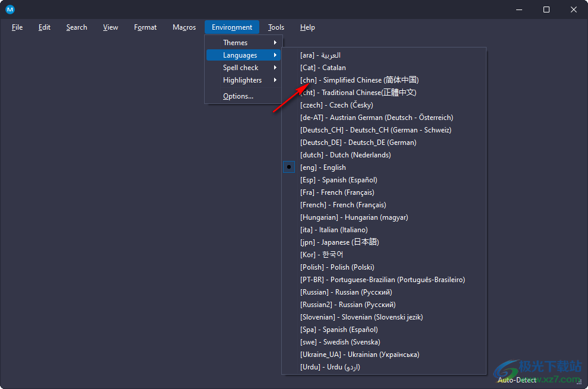
Task: Choose [Fra] - French (Français)
Action: point(384,192)
